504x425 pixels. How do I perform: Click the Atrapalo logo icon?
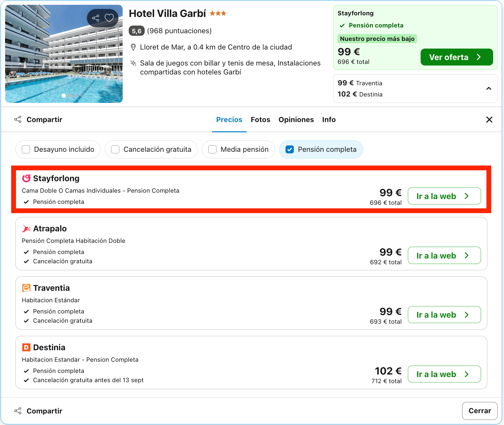(26, 228)
